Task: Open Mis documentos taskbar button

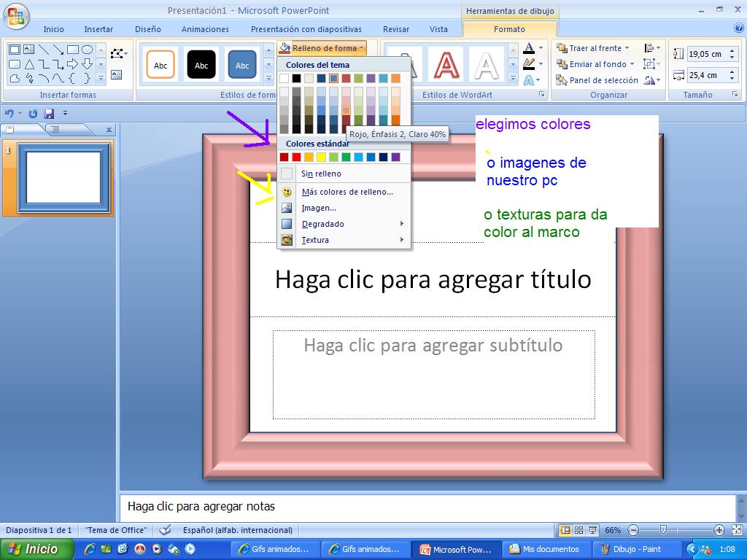Action: tap(547, 550)
